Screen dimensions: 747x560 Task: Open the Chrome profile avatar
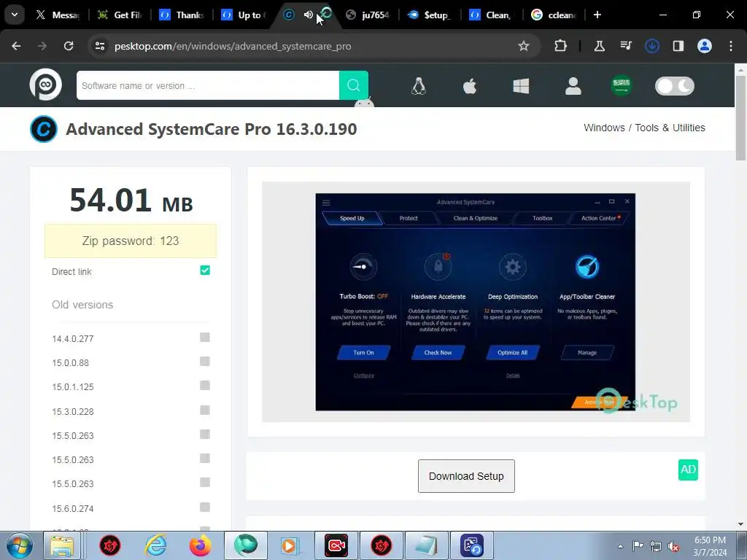(x=705, y=46)
